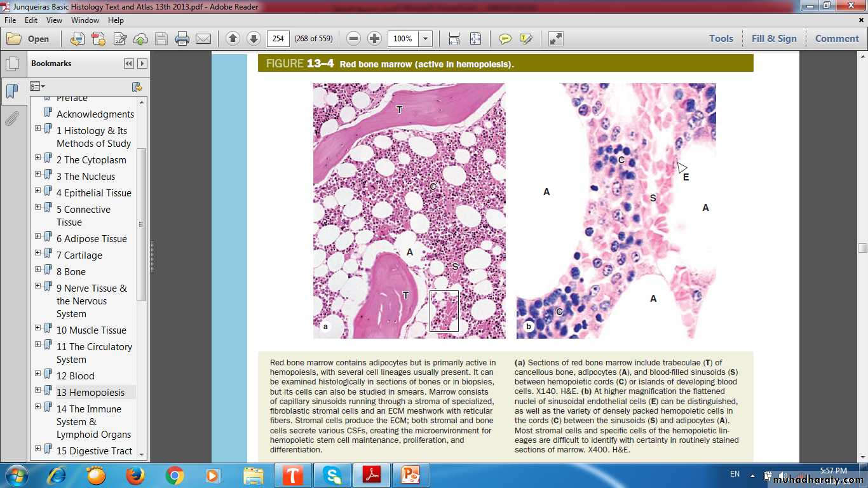
Task: Switch to read mode view
Action: pyautogui.click(x=555, y=39)
